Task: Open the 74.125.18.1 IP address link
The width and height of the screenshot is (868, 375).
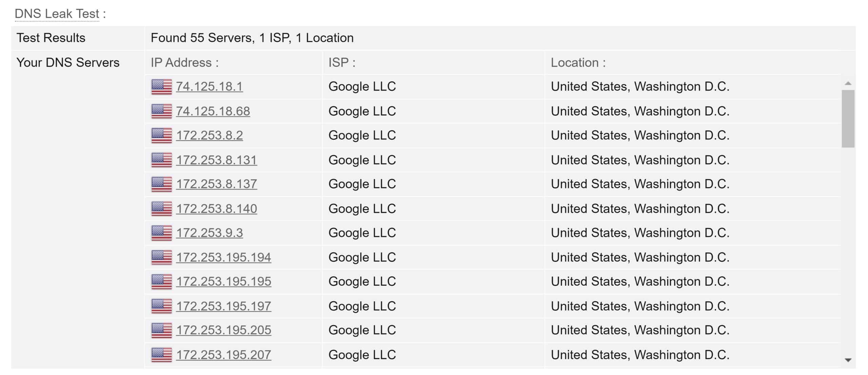Action: 209,87
